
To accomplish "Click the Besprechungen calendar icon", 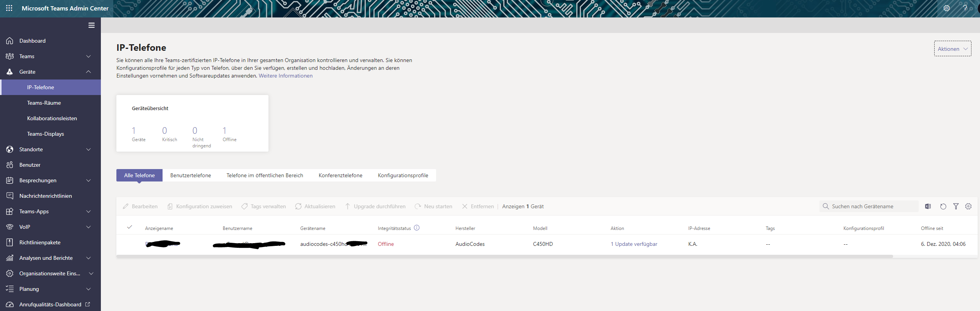I will click(x=10, y=180).
